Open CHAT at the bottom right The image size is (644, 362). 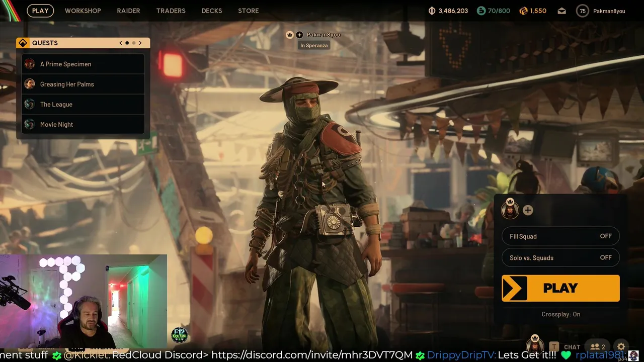[x=572, y=347]
